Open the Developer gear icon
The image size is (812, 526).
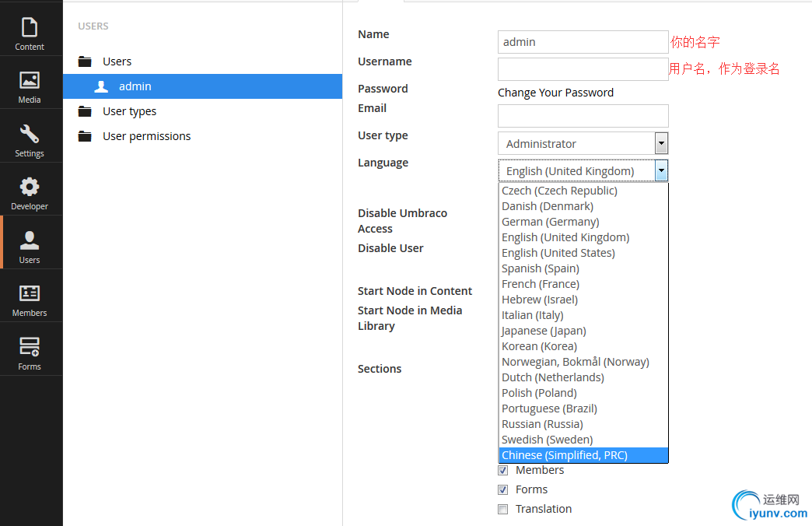[30, 187]
